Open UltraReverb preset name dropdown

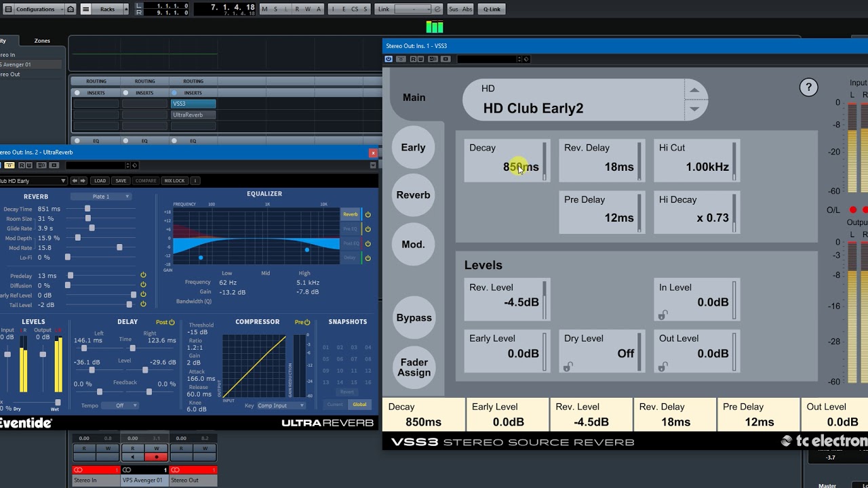(33, 181)
